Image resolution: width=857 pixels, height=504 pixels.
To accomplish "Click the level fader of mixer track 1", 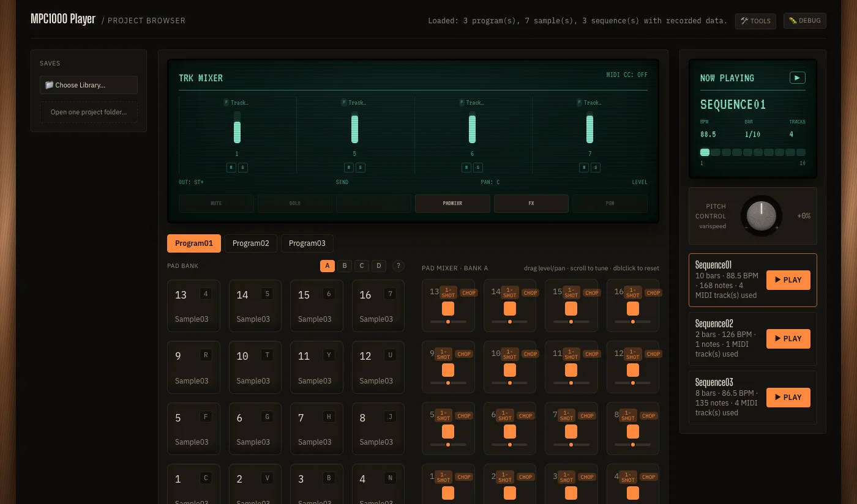I will pyautogui.click(x=237, y=128).
